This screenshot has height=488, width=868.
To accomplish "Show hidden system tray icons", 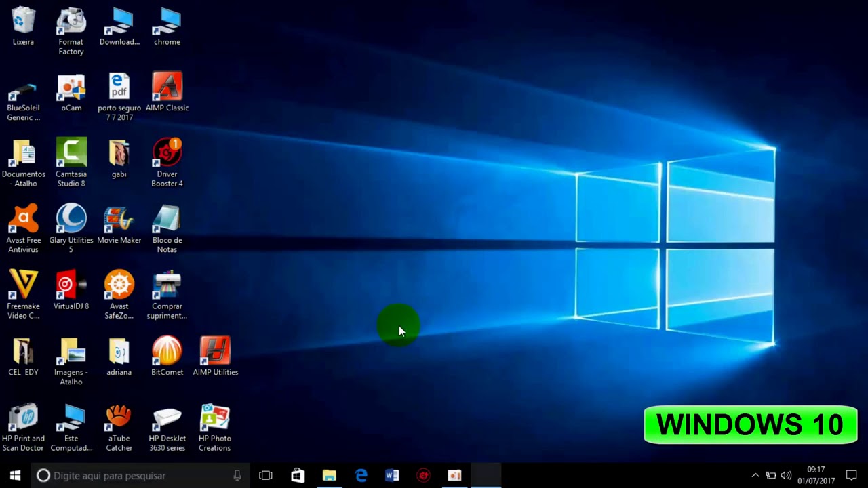I will pyautogui.click(x=755, y=475).
